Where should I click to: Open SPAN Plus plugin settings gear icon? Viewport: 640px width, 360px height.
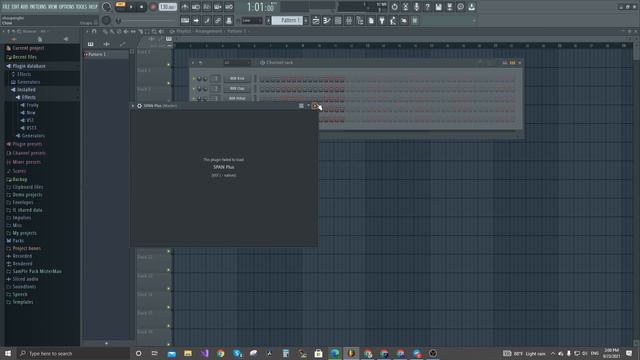140,106
